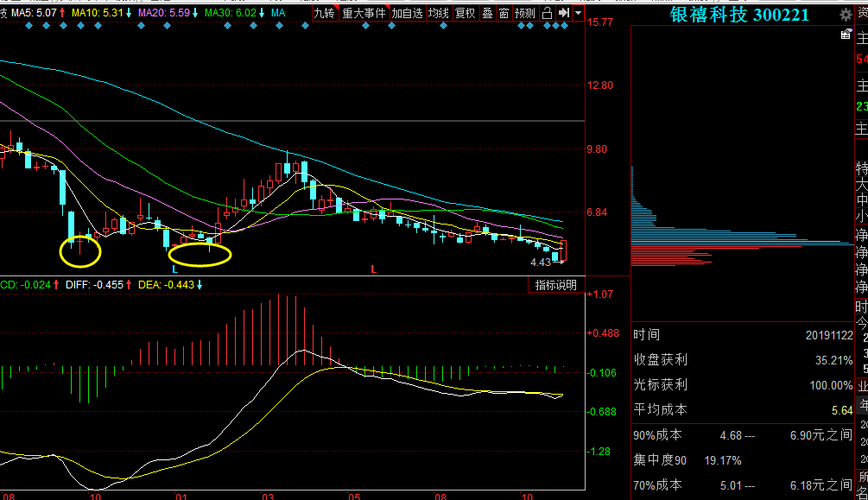This screenshot has width=868, height=500.
Task: Toggle 九转 indicator button
Action: pos(324,13)
